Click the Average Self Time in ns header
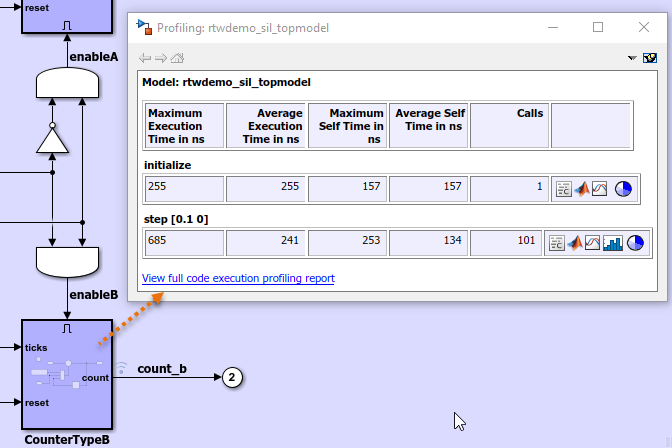Image resolution: width=672 pixels, height=448 pixels. coord(429,126)
